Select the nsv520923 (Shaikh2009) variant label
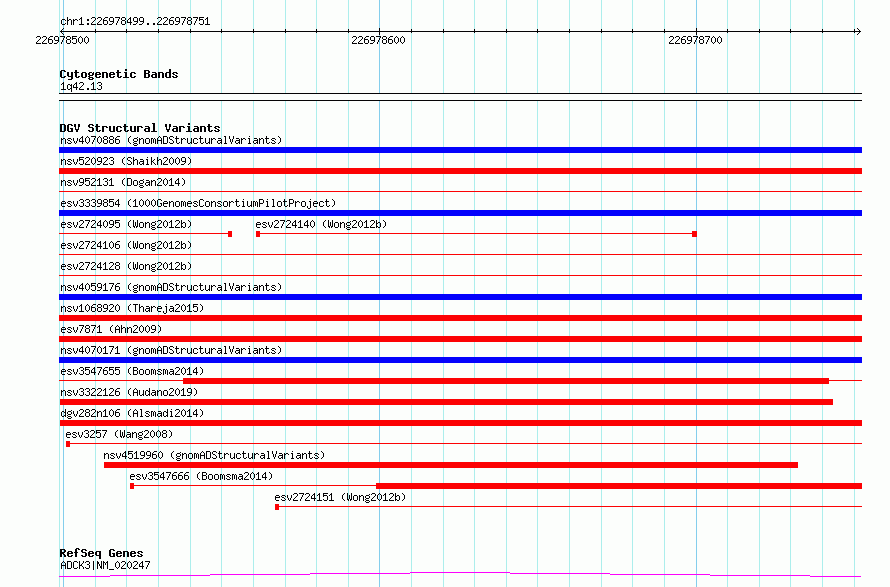 coord(126,161)
